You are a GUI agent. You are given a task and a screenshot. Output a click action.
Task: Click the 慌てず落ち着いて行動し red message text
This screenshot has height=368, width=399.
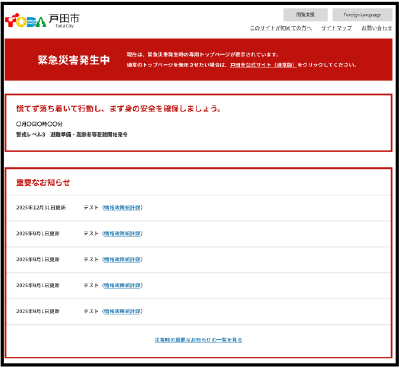coord(118,109)
